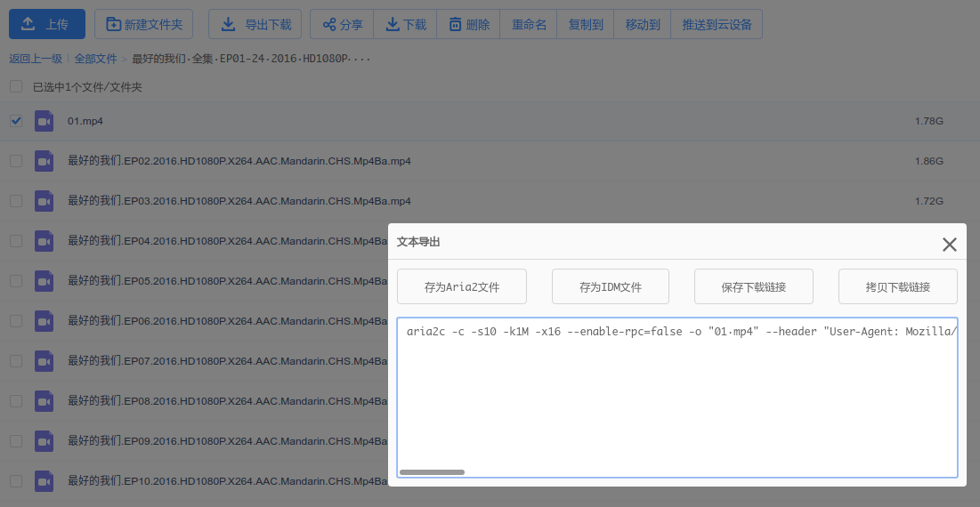The width and height of the screenshot is (980, 507).
Task: Click 重命名 in the toolbar
Action: (x=529, y=24)
